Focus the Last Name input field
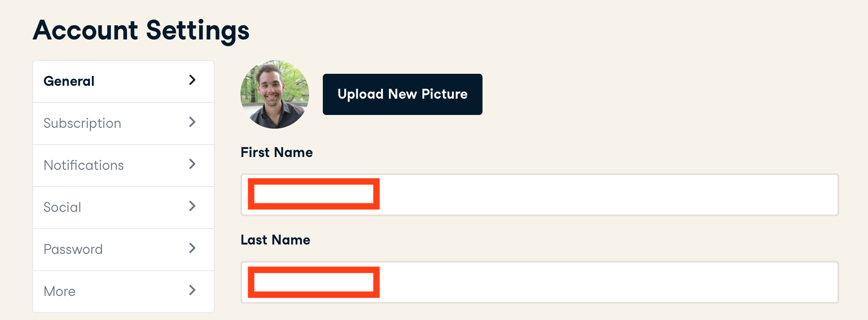 point(601,282)
